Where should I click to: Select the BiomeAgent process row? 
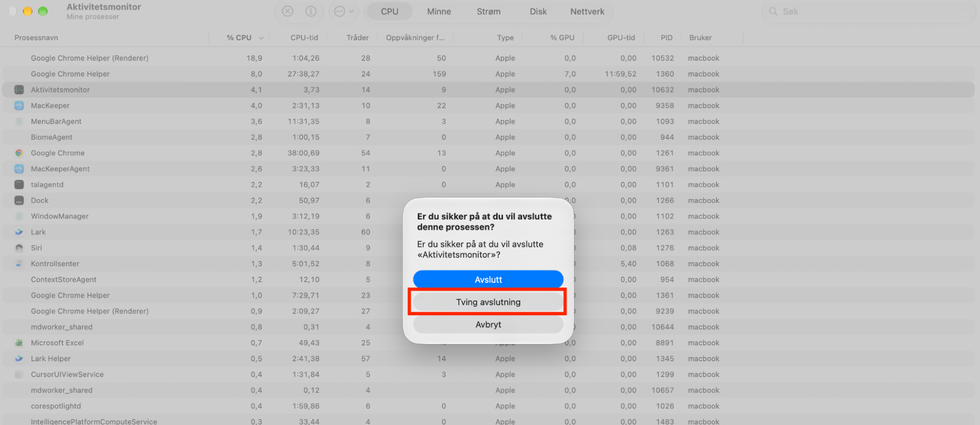pyautogui.click(x=488, y=137)
